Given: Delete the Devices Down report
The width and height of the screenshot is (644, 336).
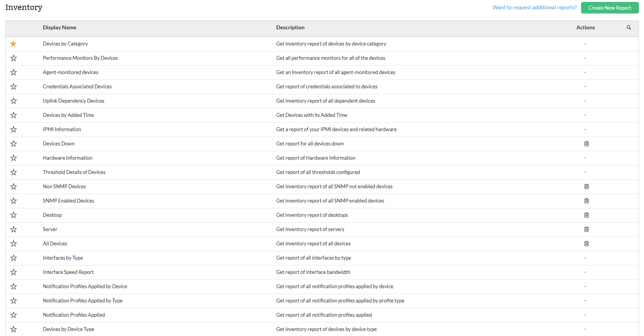Looking at the screenshot, I should pos(586,144).
